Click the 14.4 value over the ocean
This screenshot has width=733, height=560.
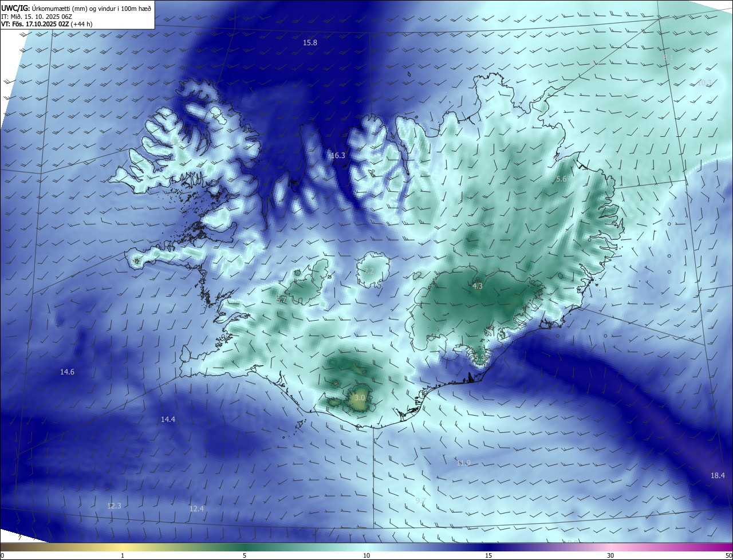coord(168,420)
